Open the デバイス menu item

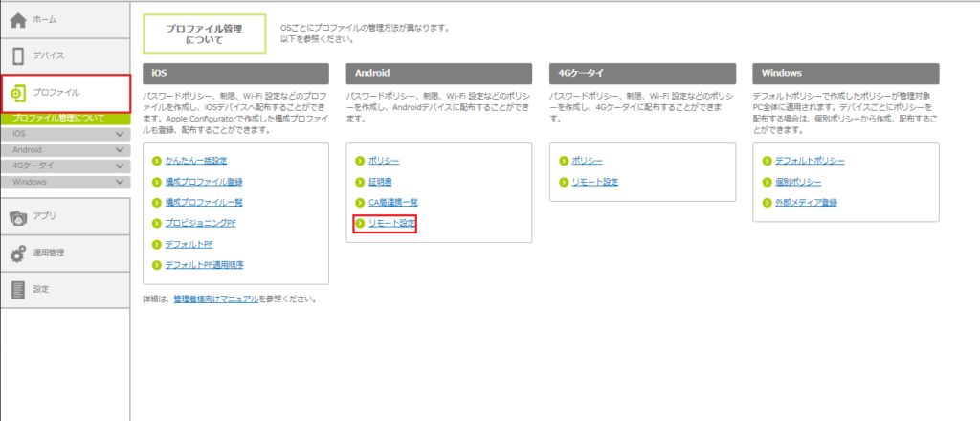coord(49,55)
